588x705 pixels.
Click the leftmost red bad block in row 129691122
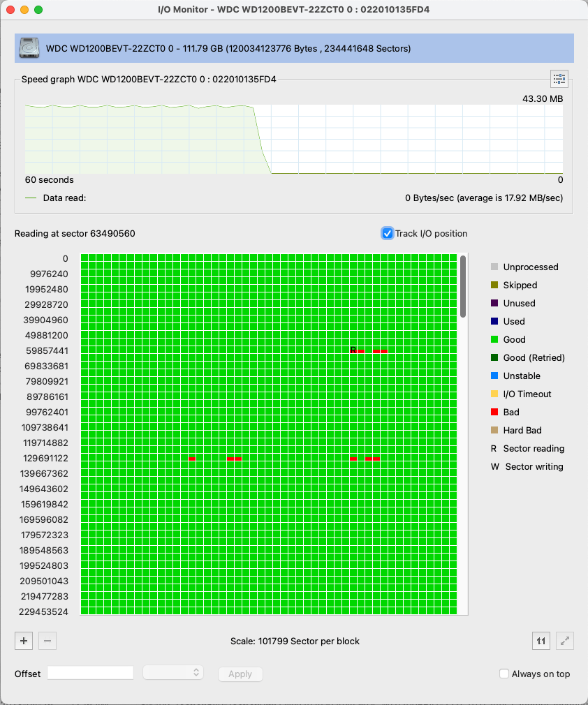click(x=192, y=458)
